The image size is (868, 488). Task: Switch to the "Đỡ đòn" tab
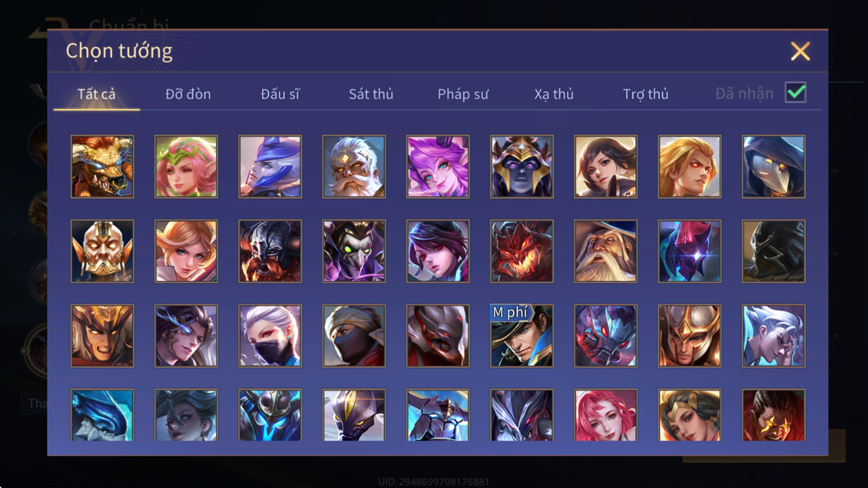tap(188, 94)
